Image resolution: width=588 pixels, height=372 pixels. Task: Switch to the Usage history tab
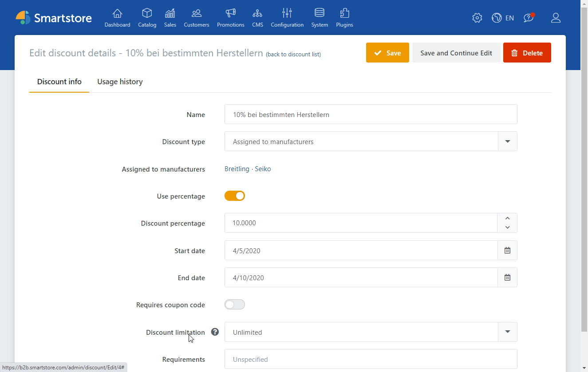(x=120, y=82)
